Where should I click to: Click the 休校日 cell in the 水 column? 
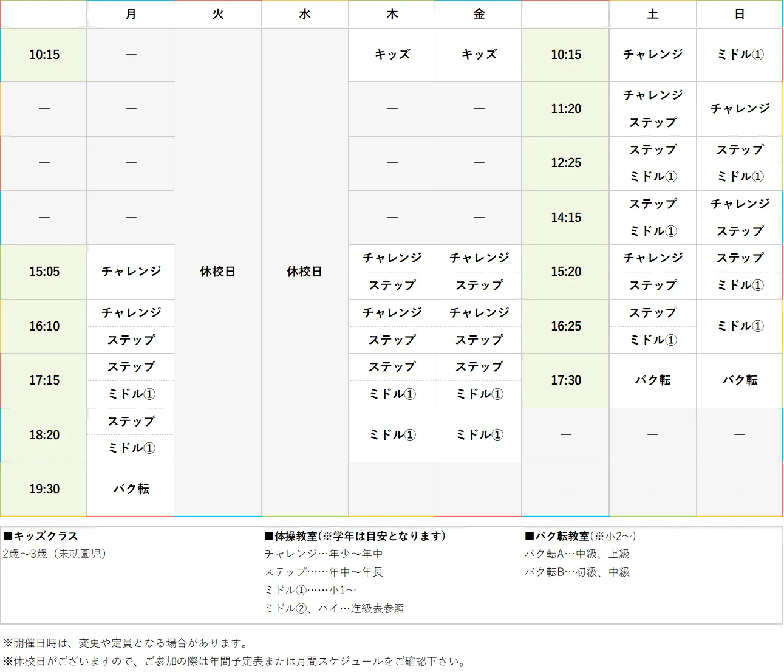pyautogui.click(x=304, y=272)
